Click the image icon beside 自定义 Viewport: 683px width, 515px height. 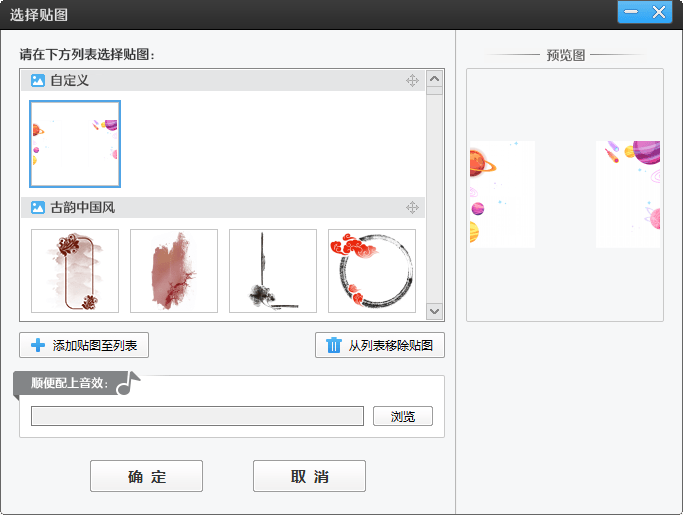click(x=38, y=81)
